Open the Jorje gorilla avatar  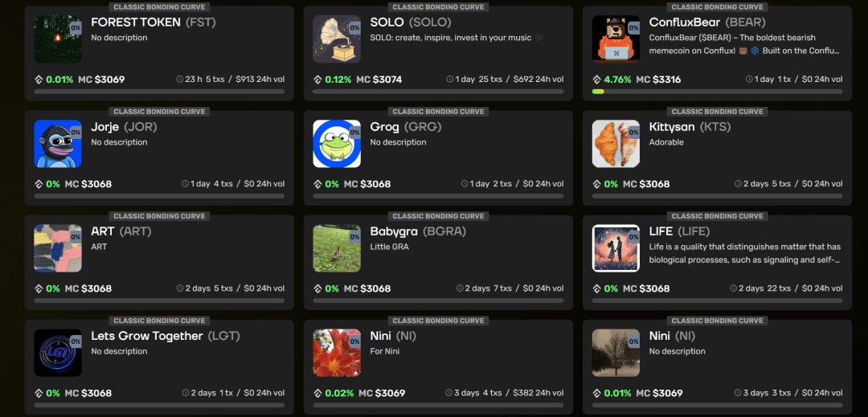coord(58,143)
